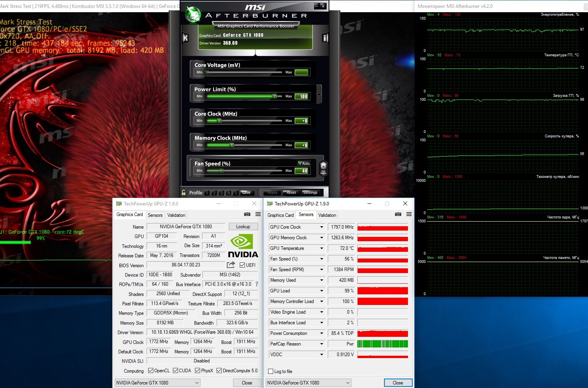Click the Core Clock slider handle
The width and height of the screenshot is (588, 388).
pyautogui.click(x=219, y=120)
